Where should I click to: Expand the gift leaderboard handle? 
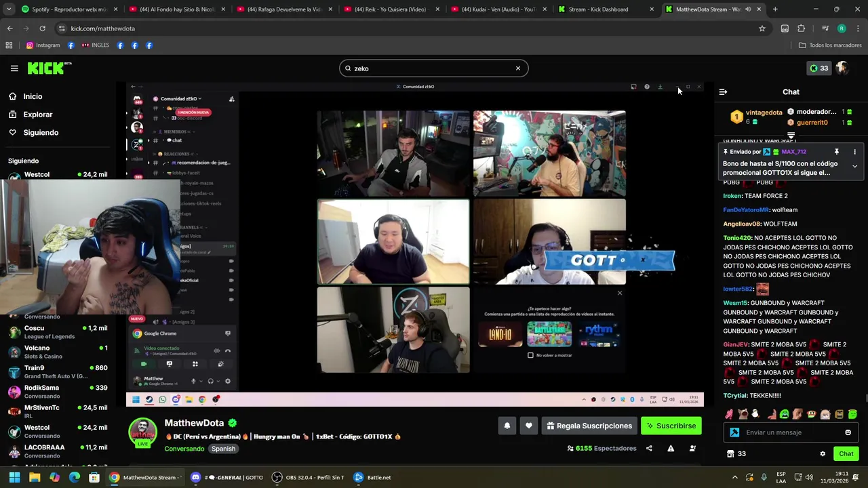tap(791, 136)
